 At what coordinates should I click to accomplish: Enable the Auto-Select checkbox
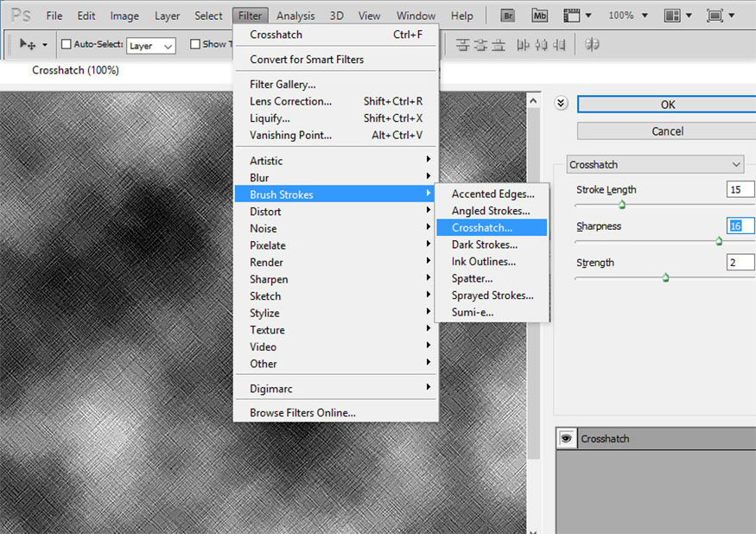(67, 45)
